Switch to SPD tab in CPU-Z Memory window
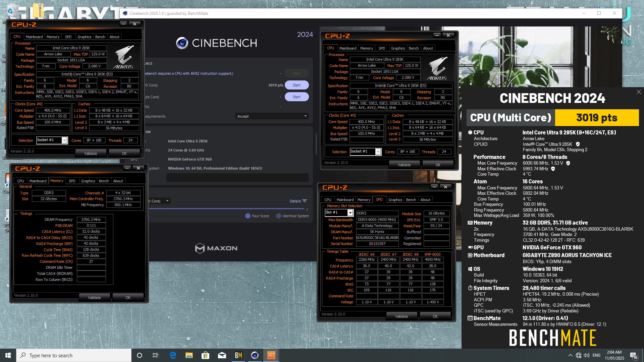The height and width of the screenshot is (362, 644). [72, 181]
